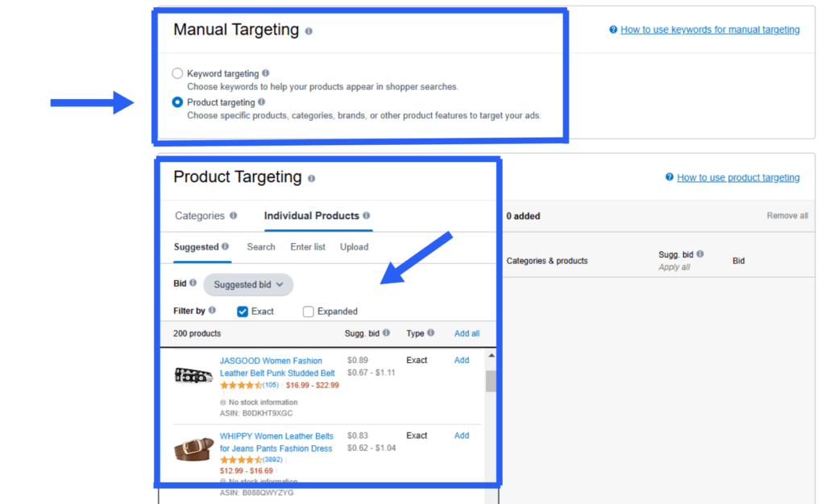825x504 pixels.
Task: Click info icon next to Keyword targeting
Action: 266,73
